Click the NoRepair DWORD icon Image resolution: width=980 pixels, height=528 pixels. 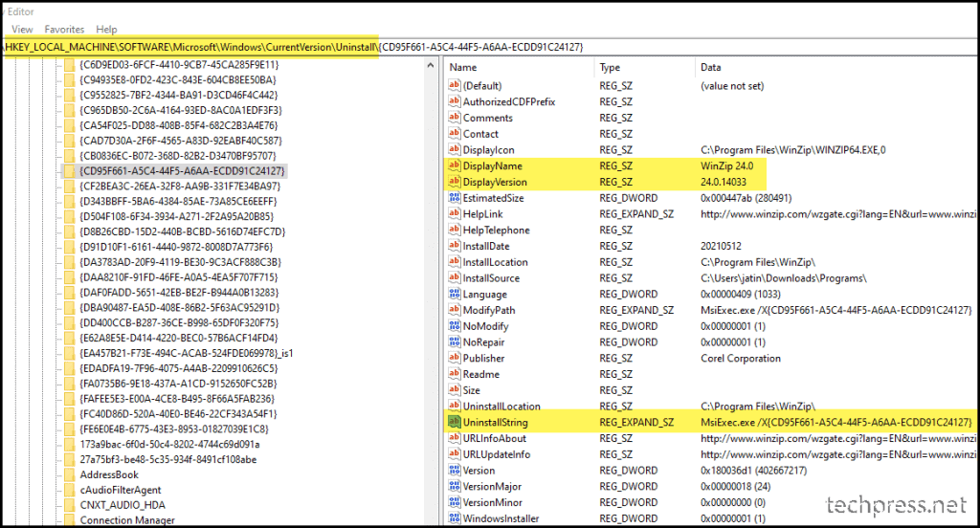point(455,341)
